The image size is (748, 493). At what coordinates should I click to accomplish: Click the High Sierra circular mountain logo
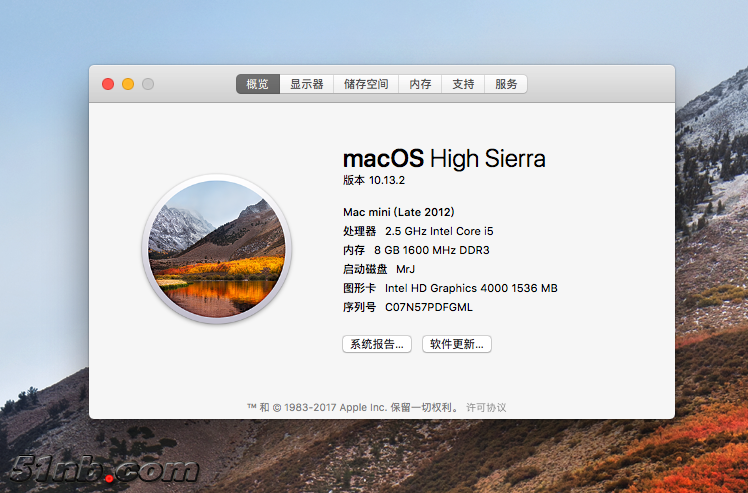[x=216, y=249]
